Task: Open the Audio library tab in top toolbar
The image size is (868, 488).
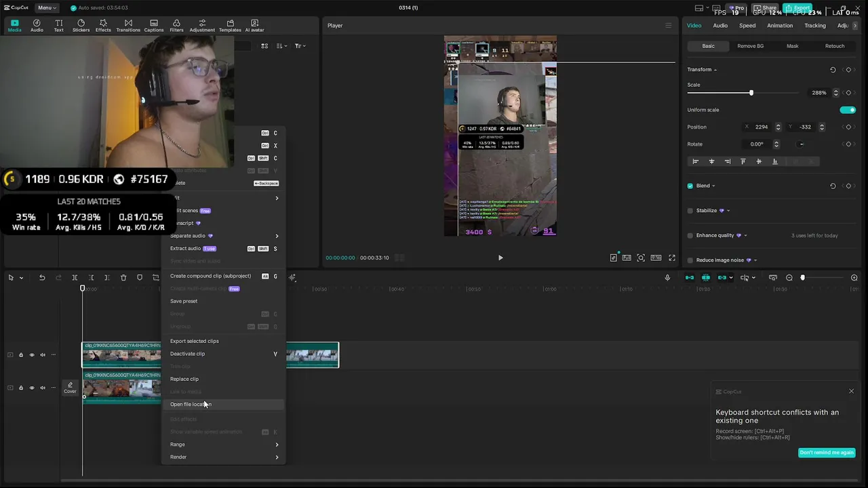Action: click(37, 26)
